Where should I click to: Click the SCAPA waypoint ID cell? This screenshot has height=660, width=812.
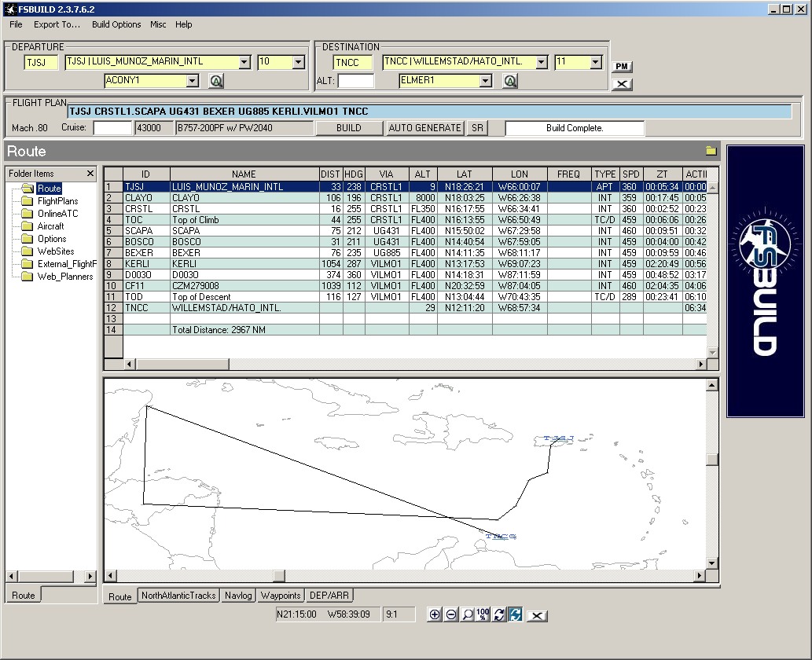[146, 231]
